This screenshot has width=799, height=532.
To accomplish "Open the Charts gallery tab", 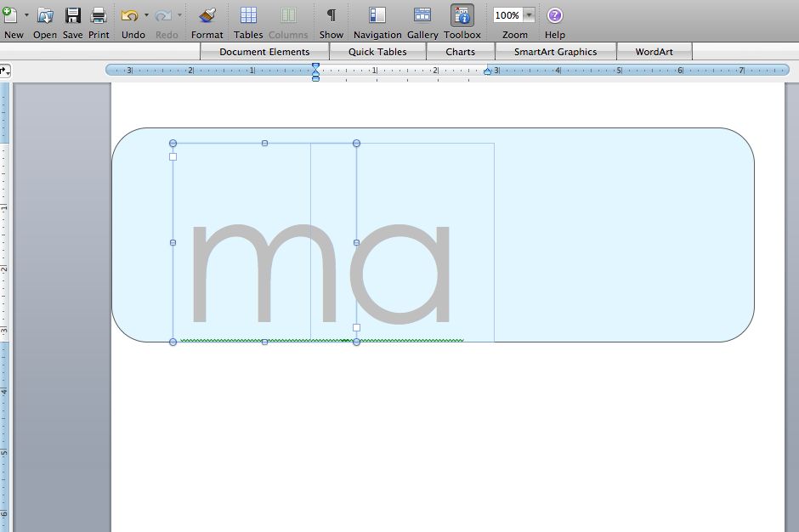I will [461, 51].
